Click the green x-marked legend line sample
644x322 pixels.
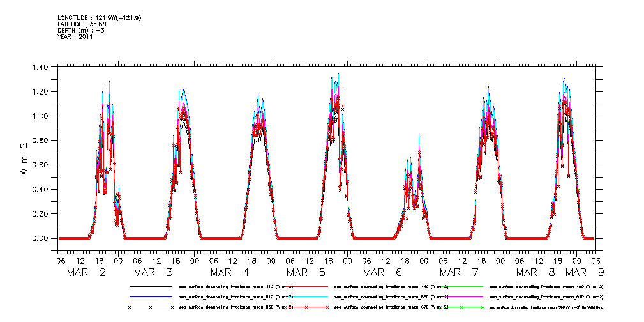click(461, 307)
